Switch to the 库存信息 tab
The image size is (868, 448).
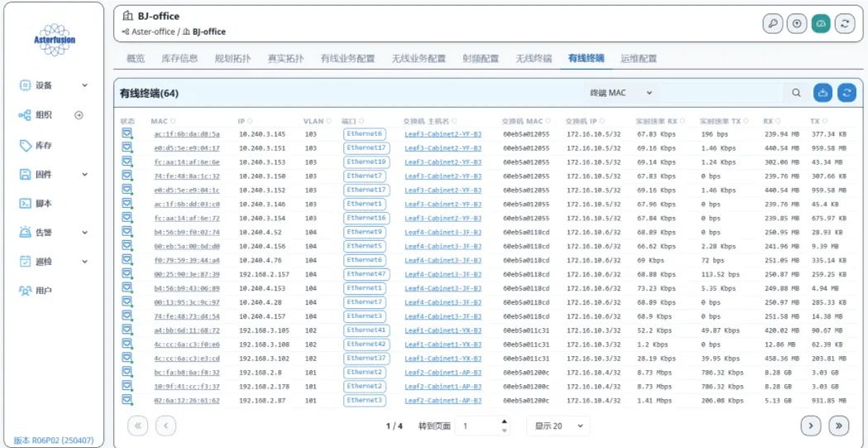[x=180, y=58]
